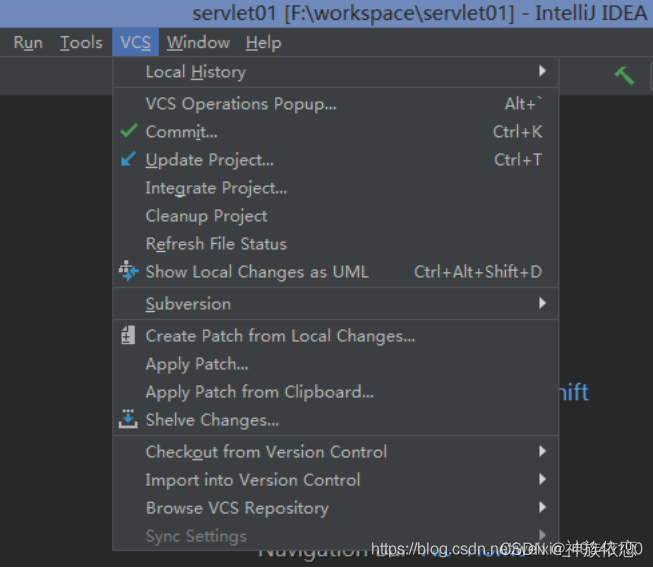Click the Show Local Changes UML icon
The height and width of the screenshot is (568, 653).
(x=128, y=271)
